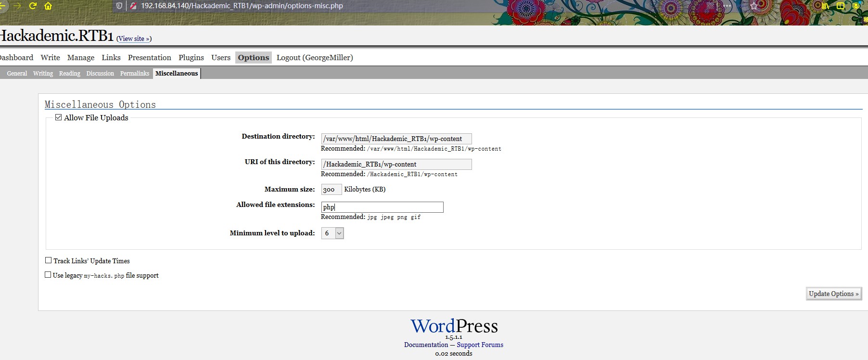Viewport: 868px width, 360px height.
Task: Click the URL address bar text
Action: (x=242, y=6)
